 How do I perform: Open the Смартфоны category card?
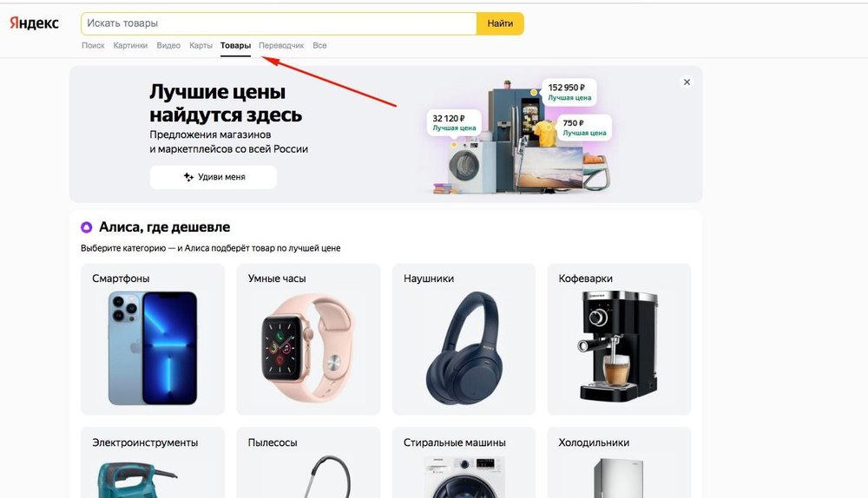coord(153,339)
